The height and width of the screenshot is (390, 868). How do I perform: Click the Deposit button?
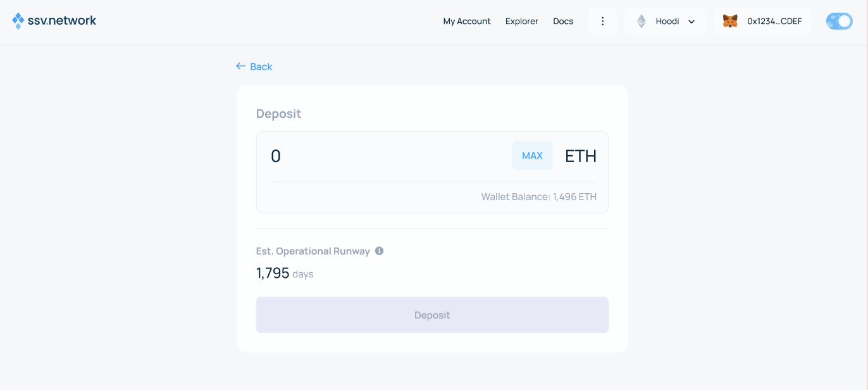pos(432,315)
